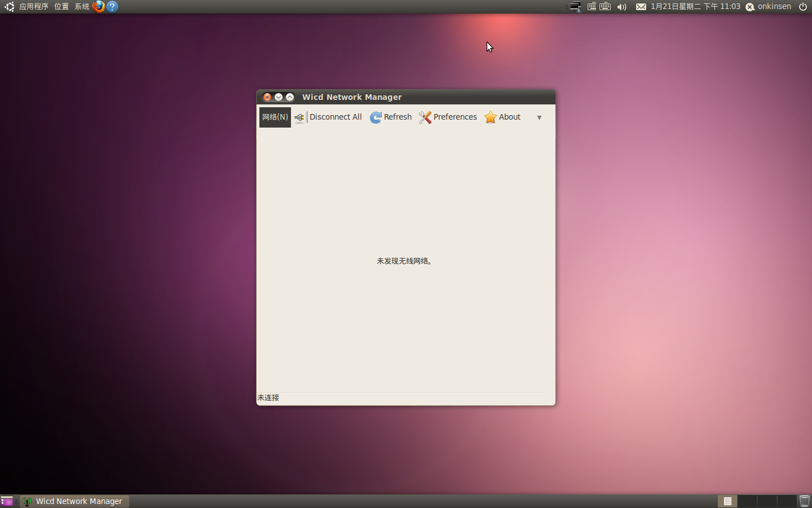Open the calendar from date and time

point(695,7)
